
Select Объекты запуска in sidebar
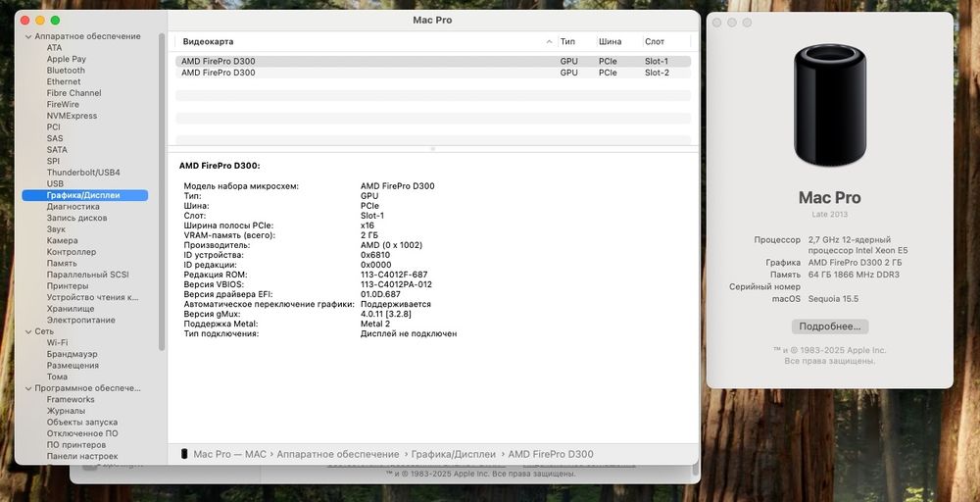tap(82, 422)
